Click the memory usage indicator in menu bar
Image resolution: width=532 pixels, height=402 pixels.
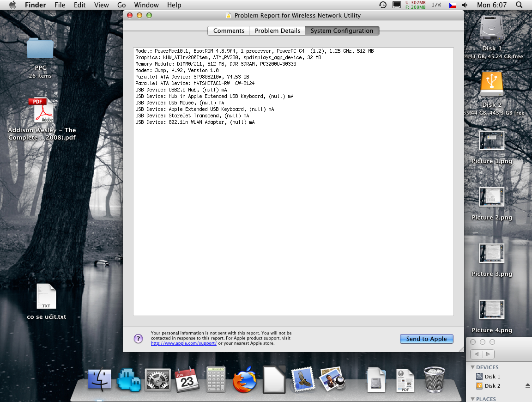coord(415,5)
